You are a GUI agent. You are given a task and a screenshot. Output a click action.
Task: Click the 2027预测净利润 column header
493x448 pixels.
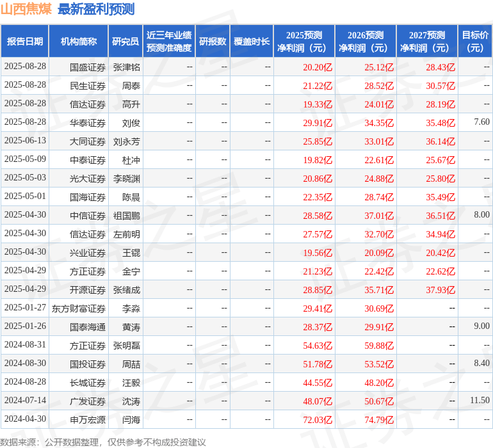[x=427, y=42]
